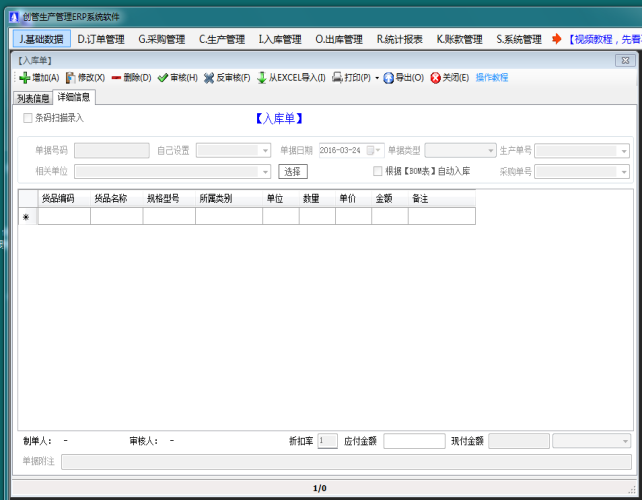Screen dimensions: 643x501
Task: Switch to the 列表信息 tab
Action: click(x=33, y=98)
